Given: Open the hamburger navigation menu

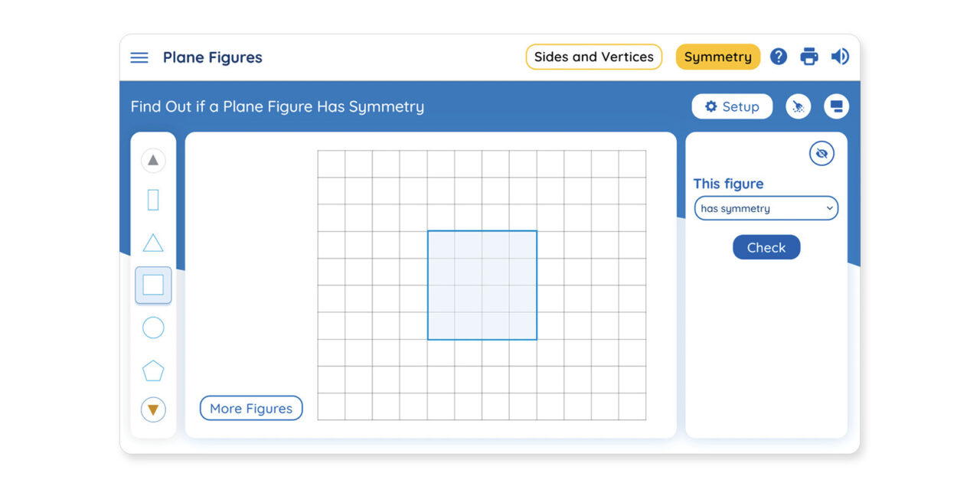Looking at the screenshot, I should coord(139,57).
